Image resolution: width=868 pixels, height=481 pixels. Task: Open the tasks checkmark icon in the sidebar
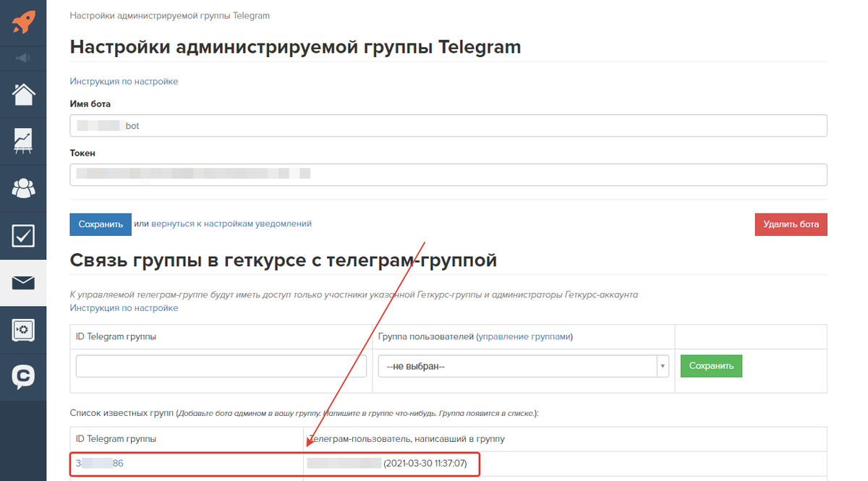[x=23, y=236]
